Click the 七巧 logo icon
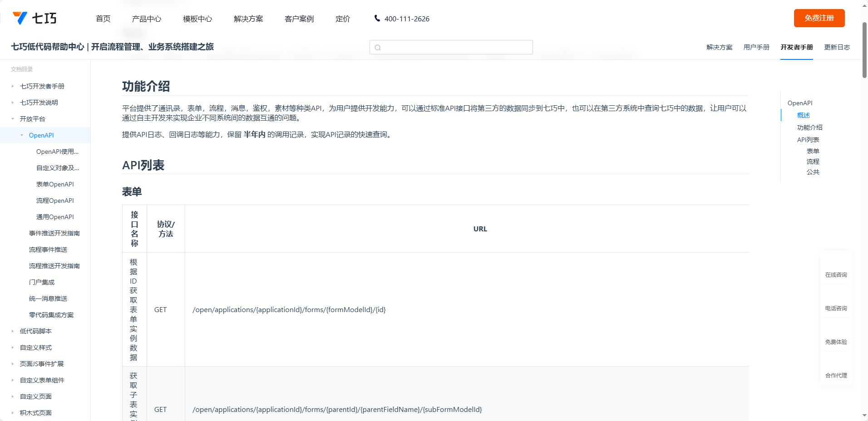 tap(20, 18)
